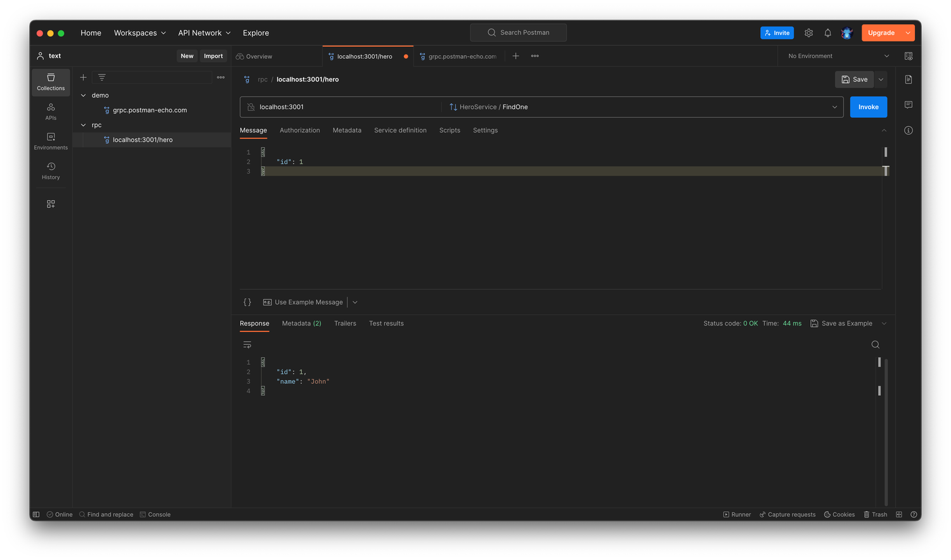This screenshot has width=951, height=560.
Task: Open the APIs sidebar panel
Action: pos(51,111)
